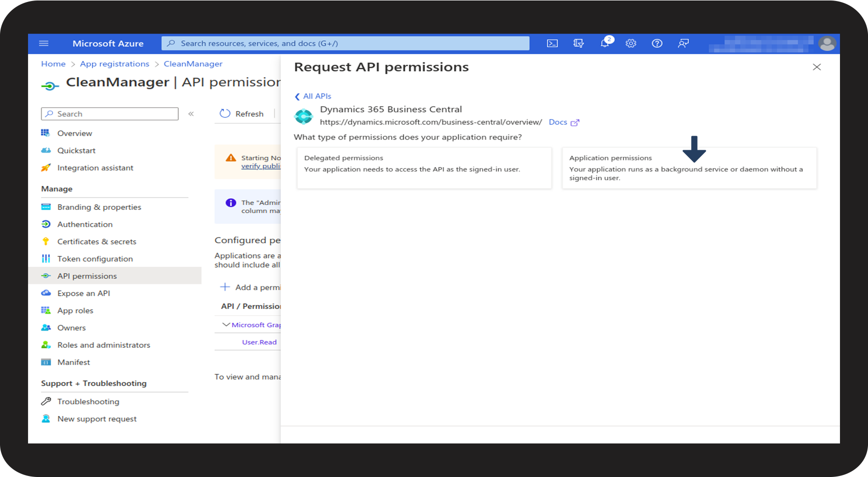This screenshot has width=868, height=477.
Task: Go back using the All APIs chevron
Action: [x=297, y=96]
